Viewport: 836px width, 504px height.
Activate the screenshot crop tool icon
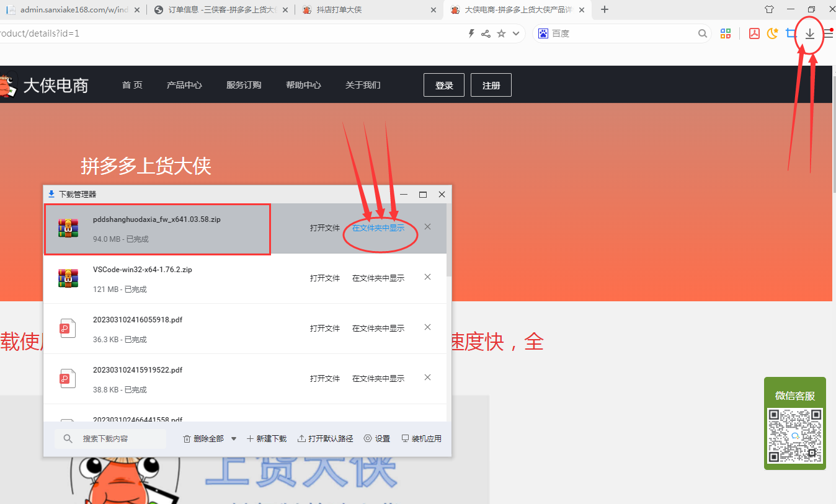pyautogui.click(x=791, y=33)
